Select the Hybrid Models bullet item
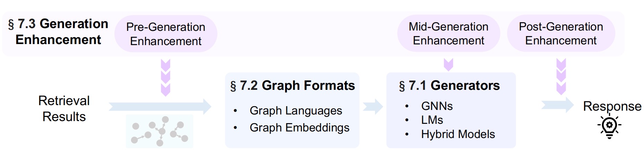This screenshot has width=644, height=154. click(x=458, y=134)
